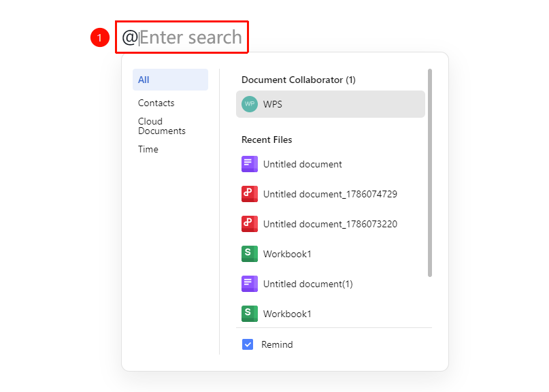Choose Workbook1 spreadsheet icon just below Untitled document(1)
This screenshot has width=549, height=392.
(250, 314)
